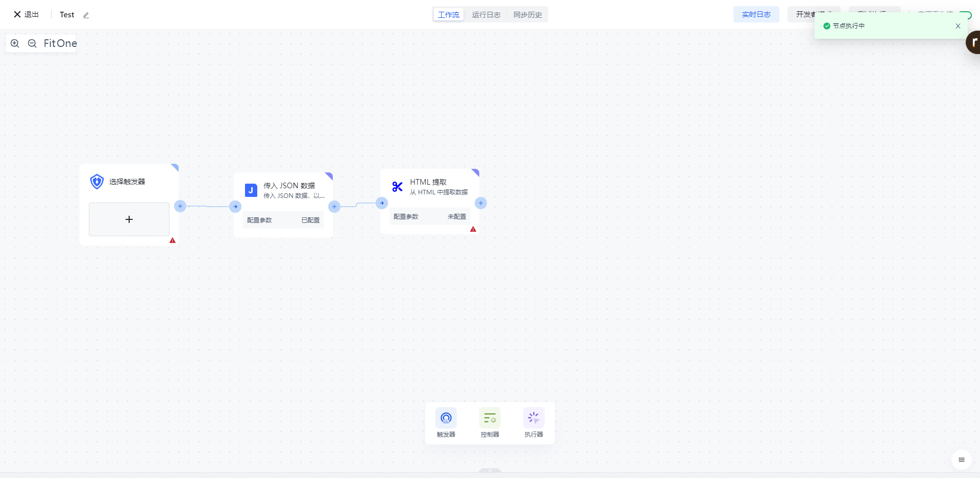The height and width of the screenshot is (478, 980).
Task: Click the blue J icon of JSON node
Action: point(251,190)
